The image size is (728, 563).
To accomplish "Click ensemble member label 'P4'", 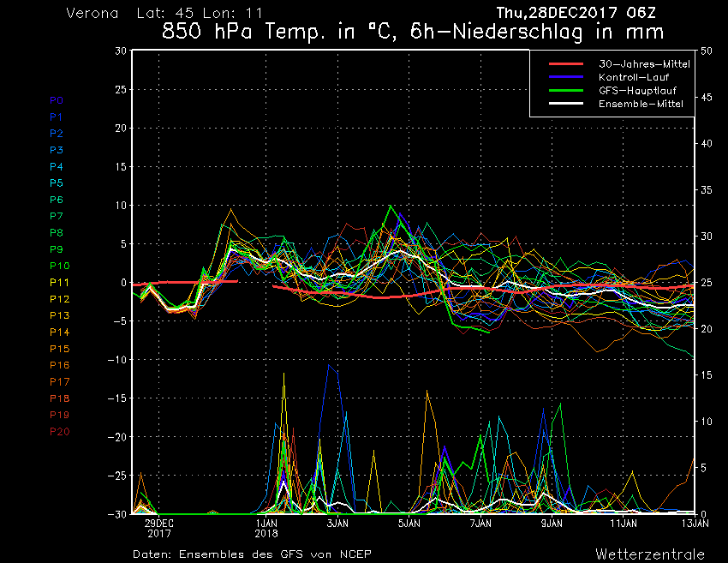I will pos(57,167).
